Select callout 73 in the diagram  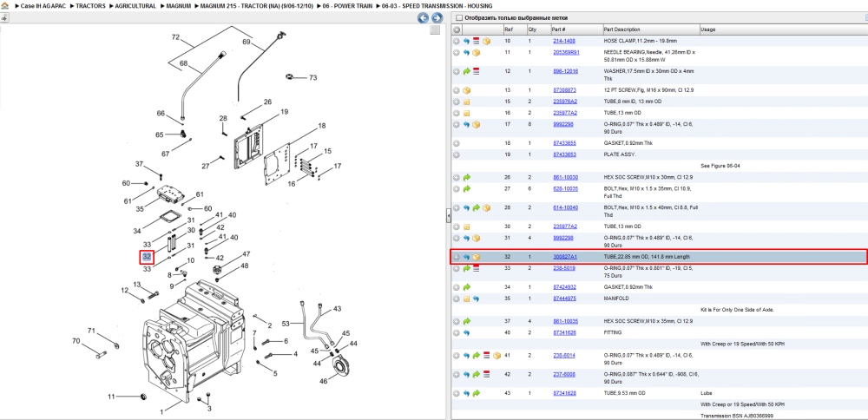point(312,78)
